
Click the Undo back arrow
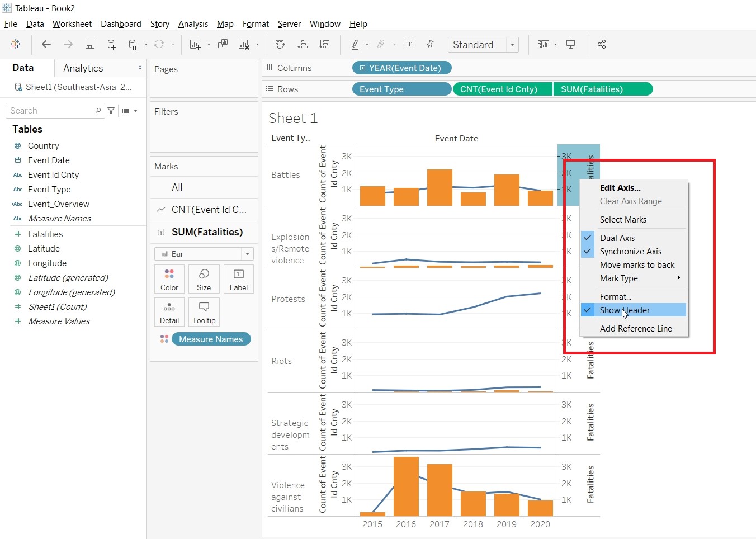point(46,45)
